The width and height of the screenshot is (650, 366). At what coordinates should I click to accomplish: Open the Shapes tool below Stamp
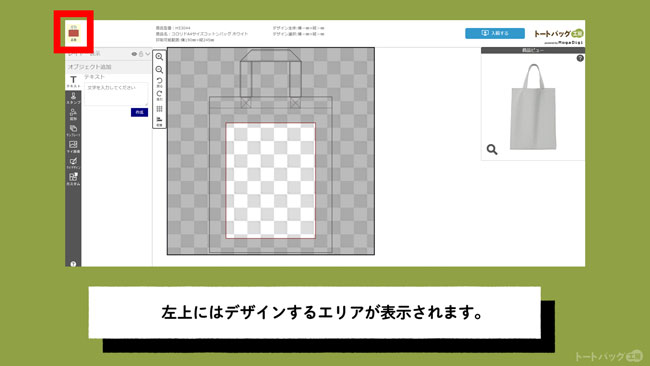click(73, 114)
